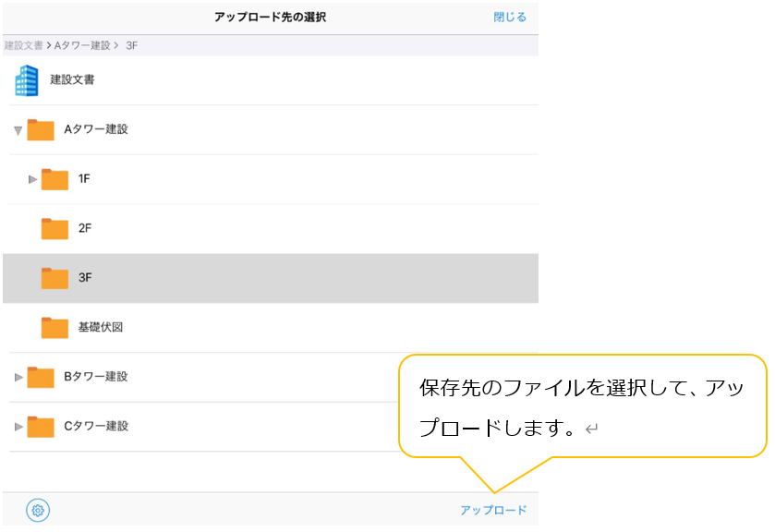Select the 2F folder row
This screenshot has width=775, height=532.
pos(277,228)
